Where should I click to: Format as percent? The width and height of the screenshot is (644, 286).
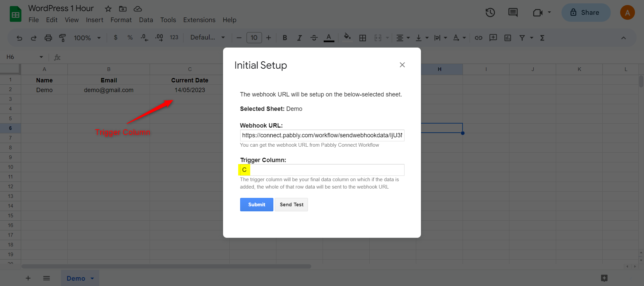pyautogui.click(x=130, y=38)
